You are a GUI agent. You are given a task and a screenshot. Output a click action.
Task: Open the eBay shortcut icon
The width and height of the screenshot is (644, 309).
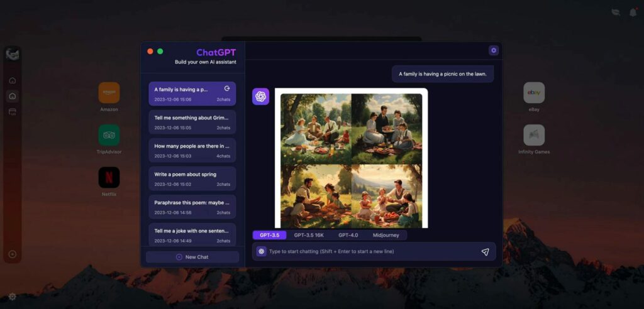click(534, 93)
